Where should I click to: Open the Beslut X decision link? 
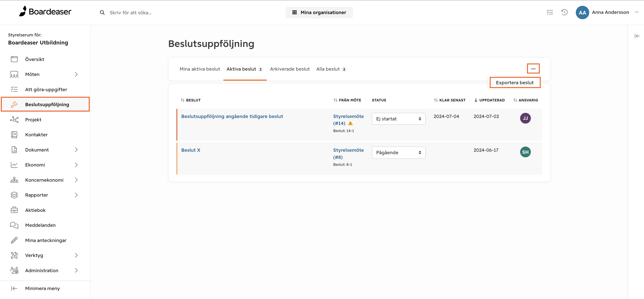pos(191,150)
